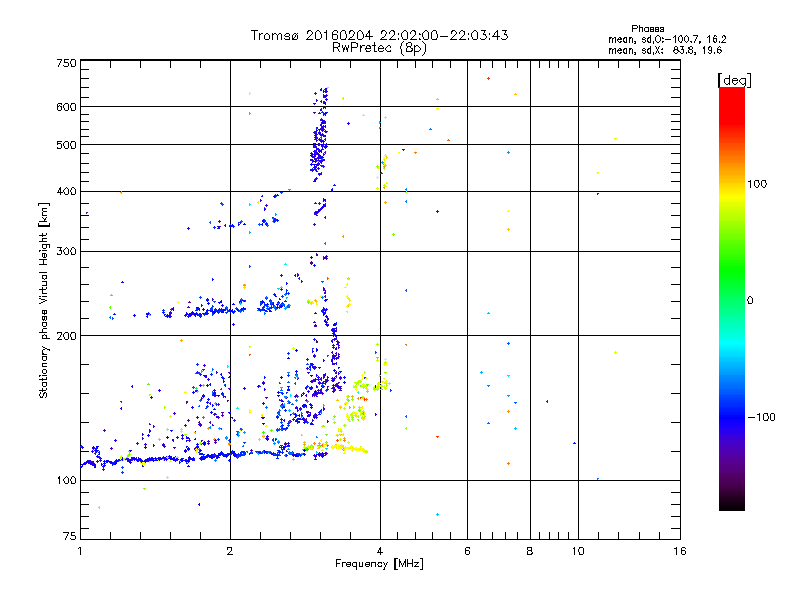Viewport: 800px width, 600px height.
Task: Click the colorbar tick label "-100"
Action: pos(762,417)
